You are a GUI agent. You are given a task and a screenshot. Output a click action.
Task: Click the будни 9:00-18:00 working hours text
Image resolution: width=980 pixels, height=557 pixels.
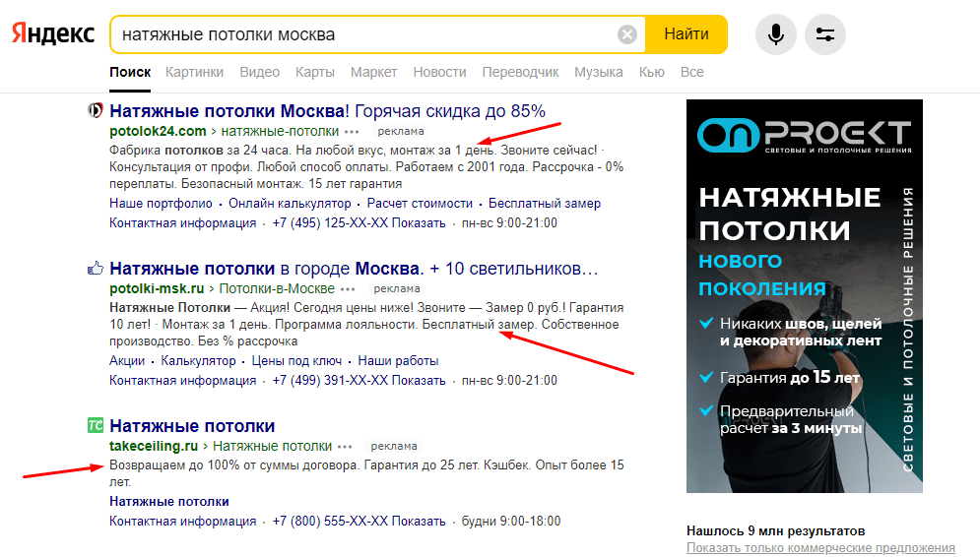(x=510, y=522)
